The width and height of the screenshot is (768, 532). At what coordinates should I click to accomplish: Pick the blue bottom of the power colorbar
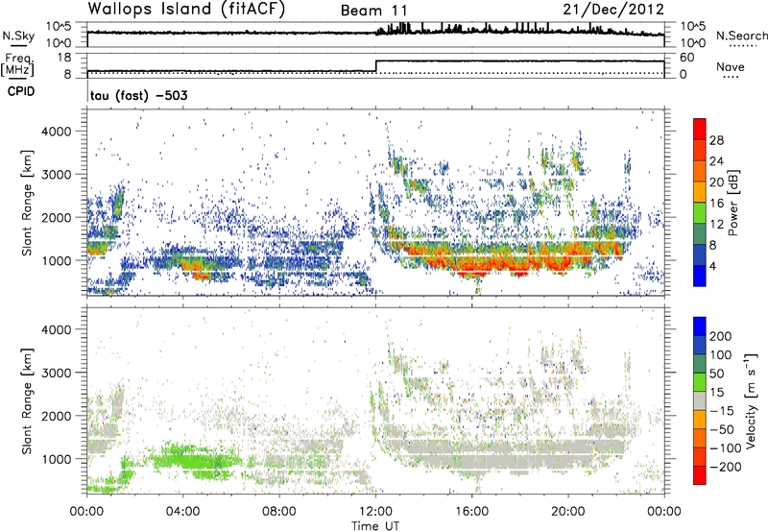[700, 276]
